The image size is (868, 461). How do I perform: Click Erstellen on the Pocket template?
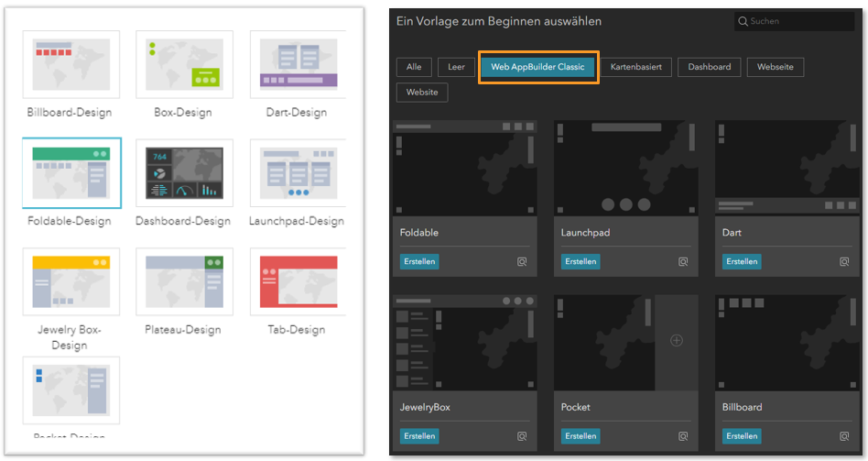pos(580,436)
